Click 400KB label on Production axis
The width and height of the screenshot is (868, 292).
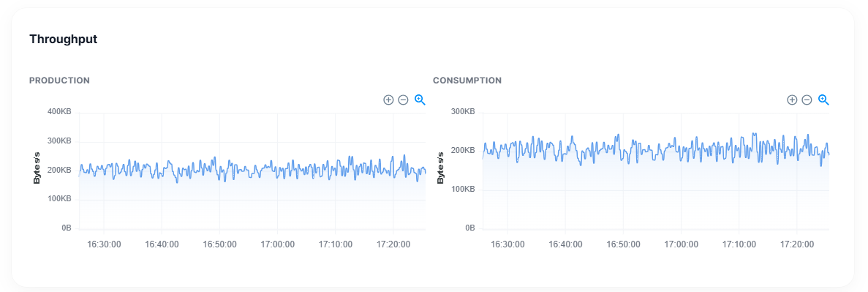60,112
